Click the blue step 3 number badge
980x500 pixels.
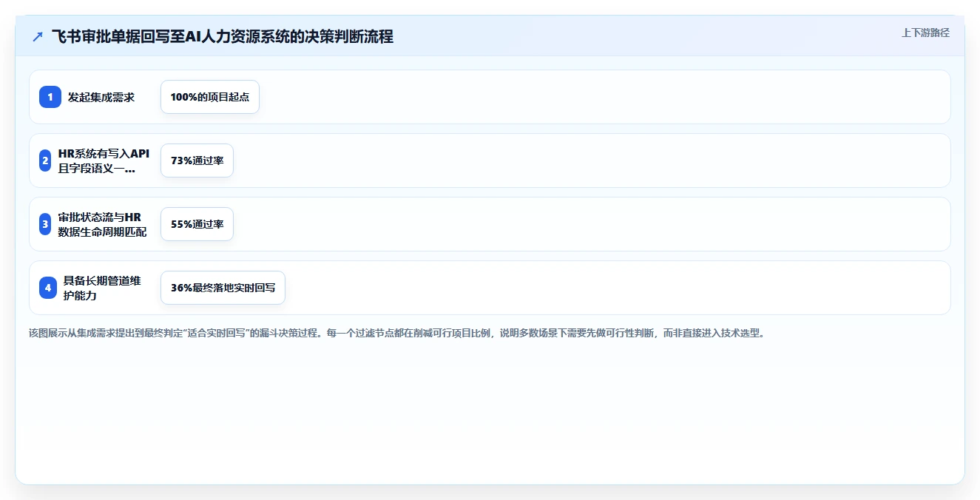click(45, 224)
